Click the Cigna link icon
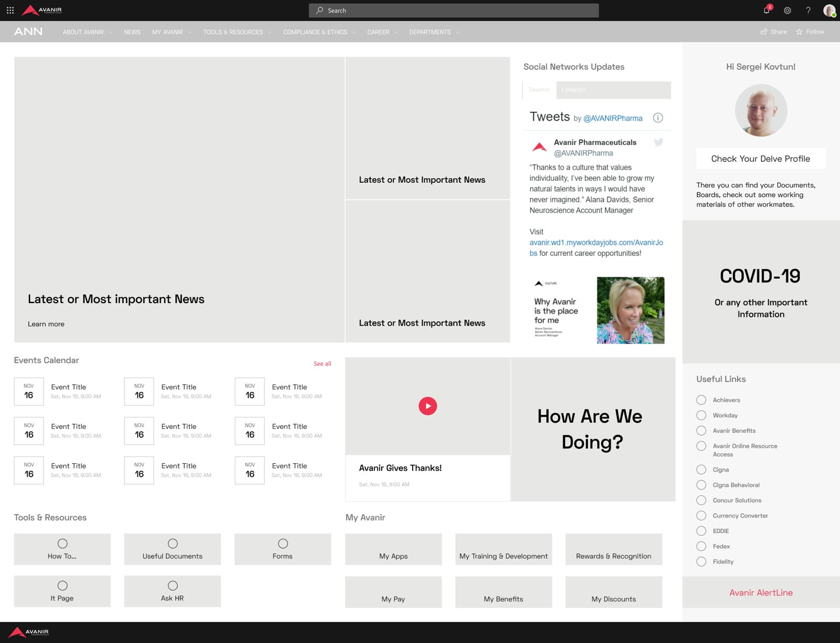The image size is (840, 643). pyautogui.click(x=701, y=470)
